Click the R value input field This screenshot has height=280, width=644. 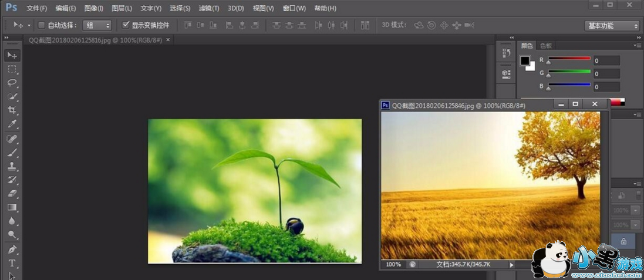coord(606,60)
